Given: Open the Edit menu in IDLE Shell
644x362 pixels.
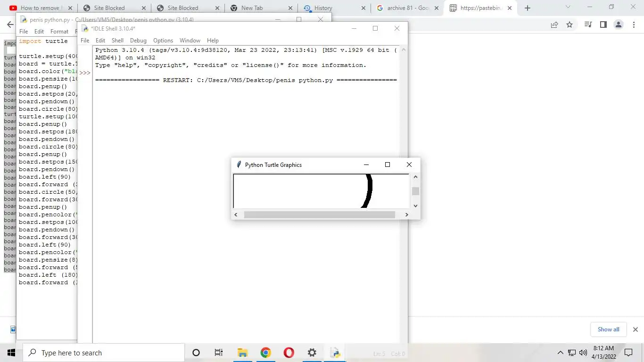Looking at the screenshot, I should pyautogui.click(x=100, y=41).
